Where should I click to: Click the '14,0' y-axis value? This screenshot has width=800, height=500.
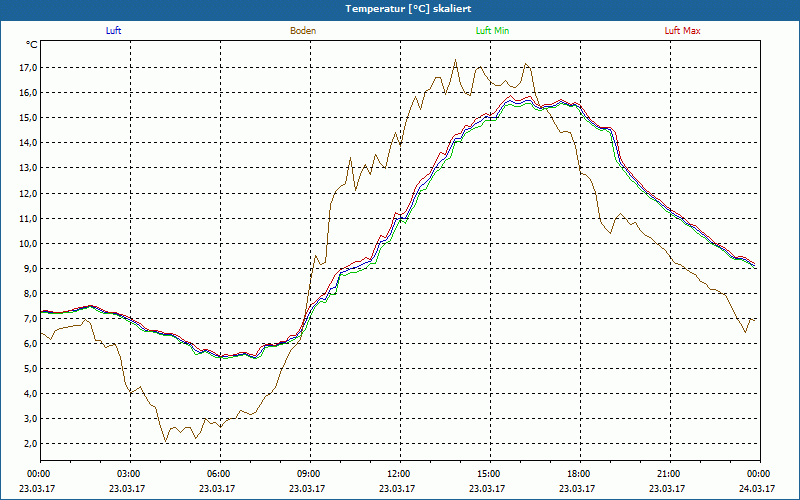click(x=29, y=143)
